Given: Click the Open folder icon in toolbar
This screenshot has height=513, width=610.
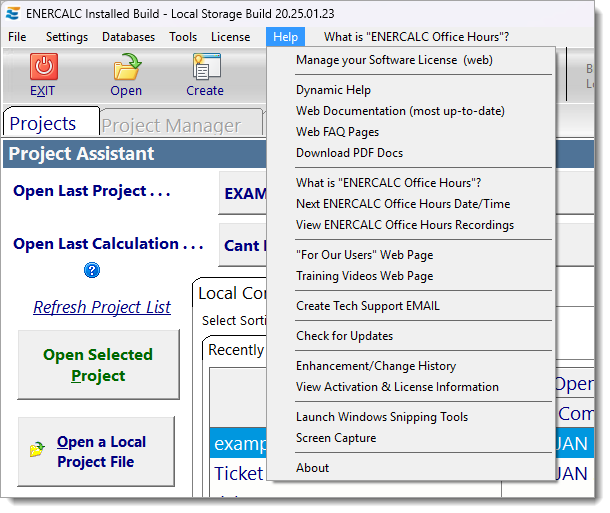Looking at the screenshot, I should (127, 67).
